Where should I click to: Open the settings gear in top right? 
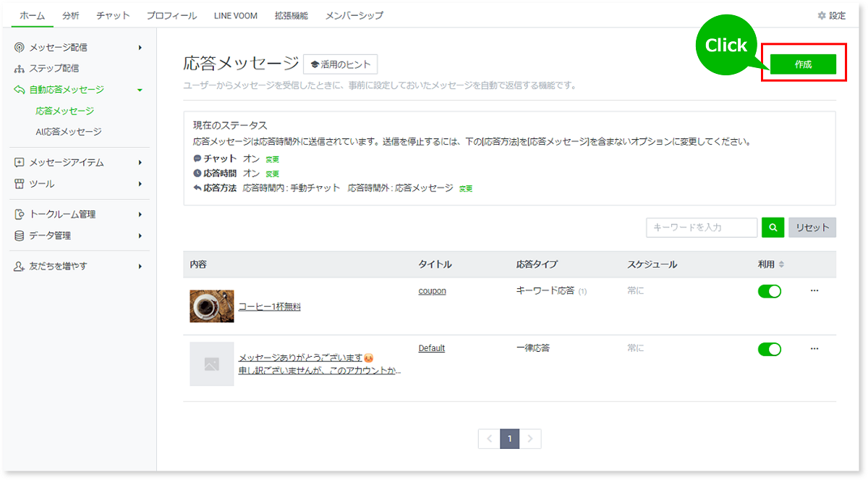[x=831, y=15]
